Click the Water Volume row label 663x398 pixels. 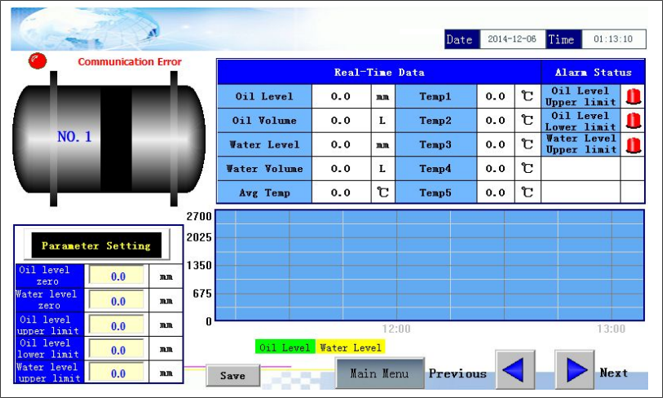pos(265,169)
